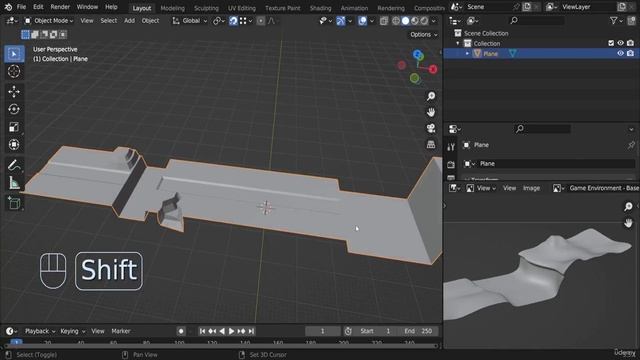Select the Scale tool
The image size is (640, 360).
coord(14,127)
